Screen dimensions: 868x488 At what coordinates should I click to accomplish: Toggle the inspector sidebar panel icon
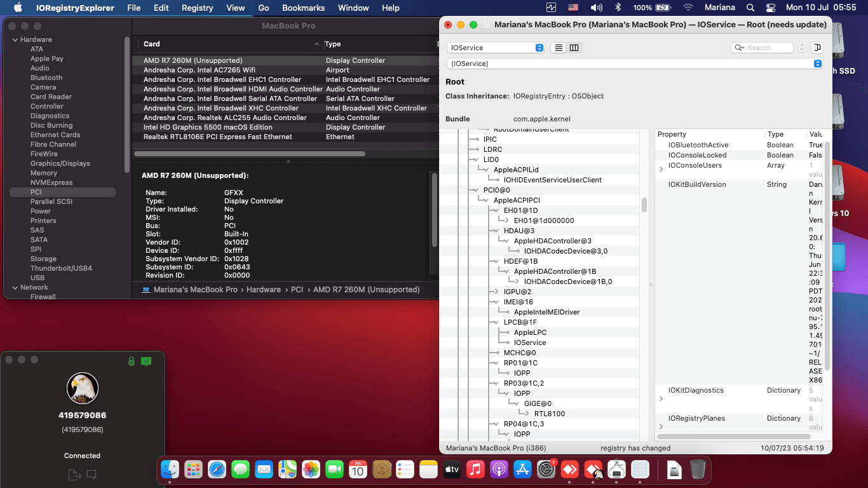click(x=817, y=48)
